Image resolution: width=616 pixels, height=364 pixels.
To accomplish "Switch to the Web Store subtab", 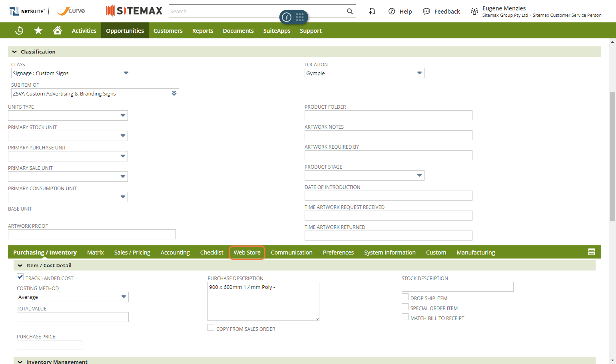I will (x=247, y=253).
